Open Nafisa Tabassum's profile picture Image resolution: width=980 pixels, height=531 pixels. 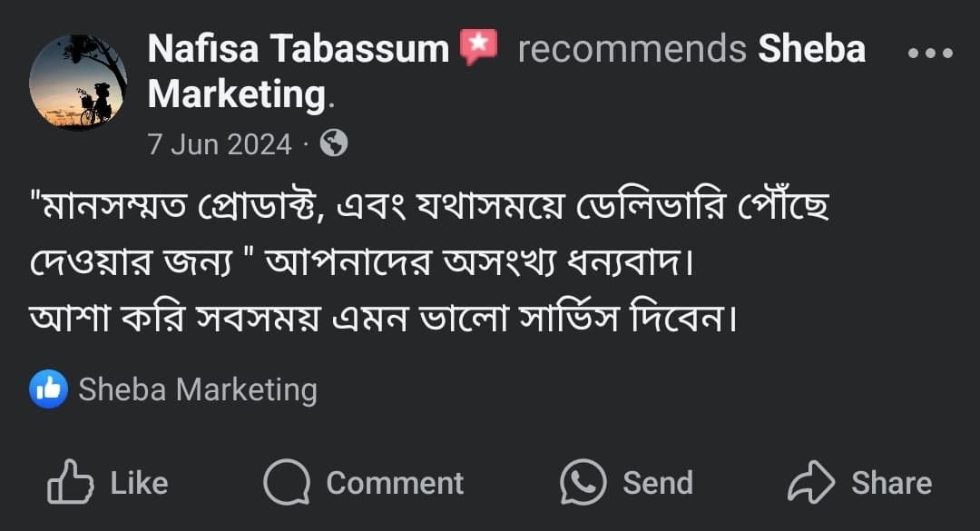click(x=78, y=84)
